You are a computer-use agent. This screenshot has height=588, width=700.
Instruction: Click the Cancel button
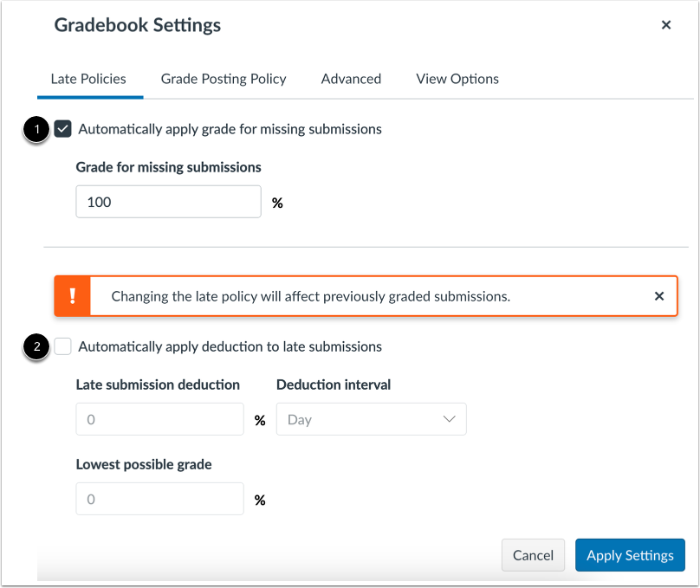click(x=533, y=555)
